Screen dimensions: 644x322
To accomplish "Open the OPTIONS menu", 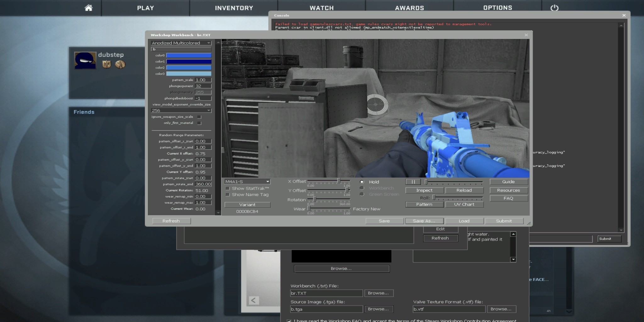I will point(497,8).
